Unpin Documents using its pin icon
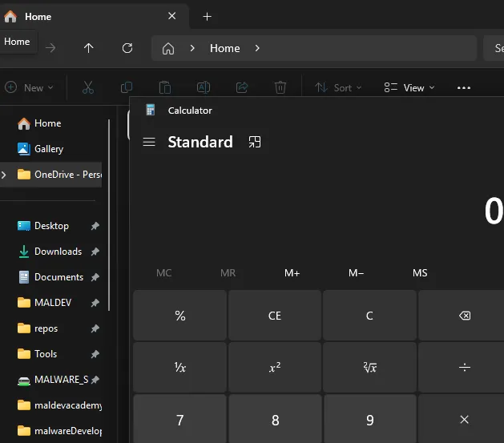 pyautogui.click(x=95, y=277)
